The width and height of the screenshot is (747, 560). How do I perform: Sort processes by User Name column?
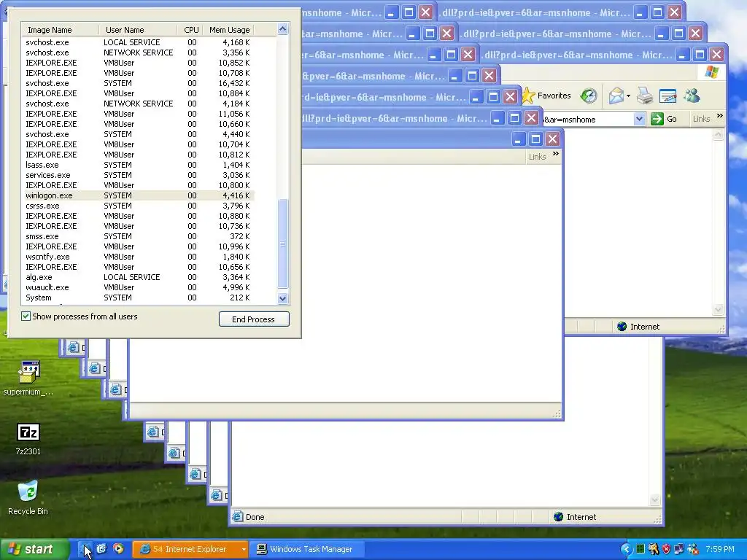point(138,30)
